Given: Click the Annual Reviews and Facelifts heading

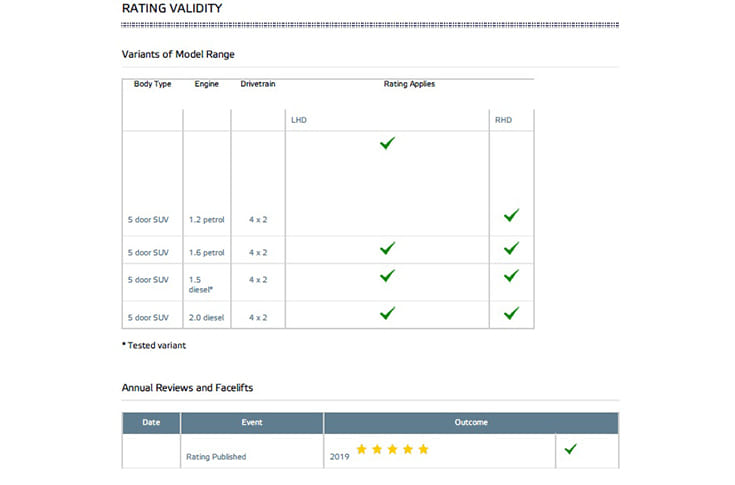Looking at the screenshot, I should (x=194, y=387).
